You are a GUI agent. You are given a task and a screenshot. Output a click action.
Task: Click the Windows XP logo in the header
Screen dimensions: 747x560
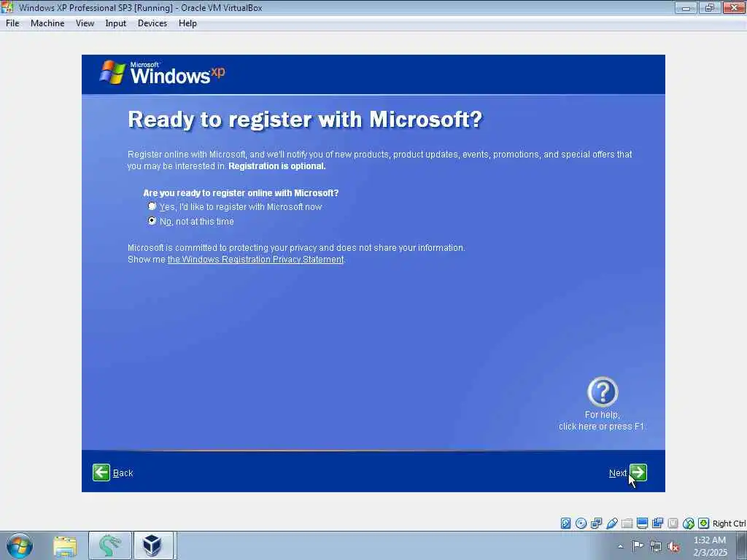pyautogui.click(x=162, y=73)
